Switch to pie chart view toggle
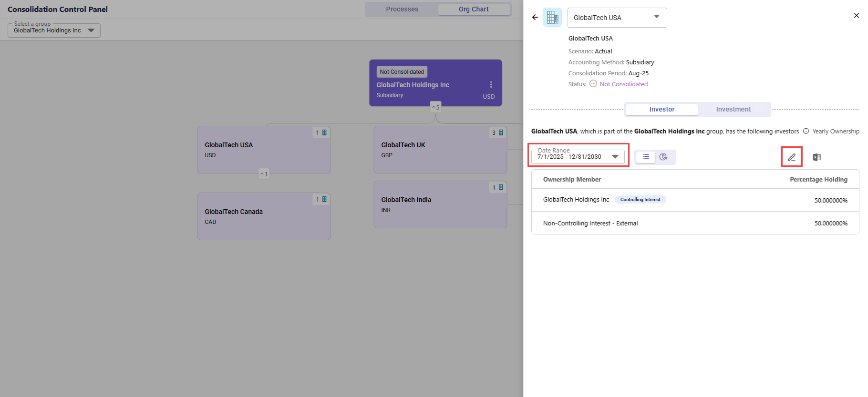The width and height of the screenshot is (868, 397). pyautogui.click(x=663, y=157)
